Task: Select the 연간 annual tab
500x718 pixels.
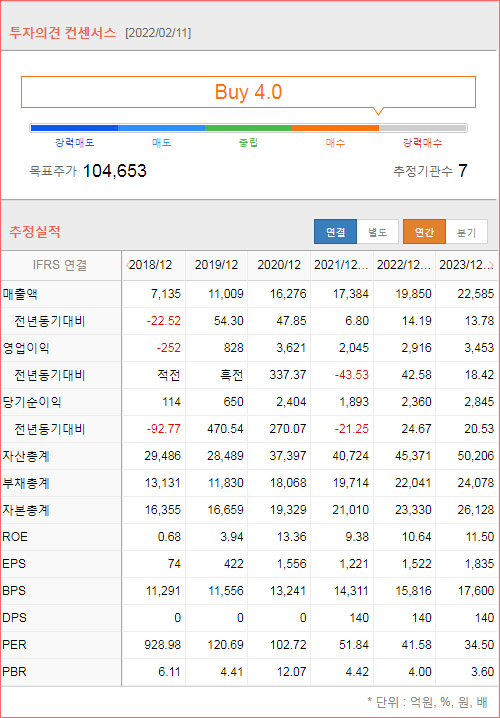Action: [424, 232]
